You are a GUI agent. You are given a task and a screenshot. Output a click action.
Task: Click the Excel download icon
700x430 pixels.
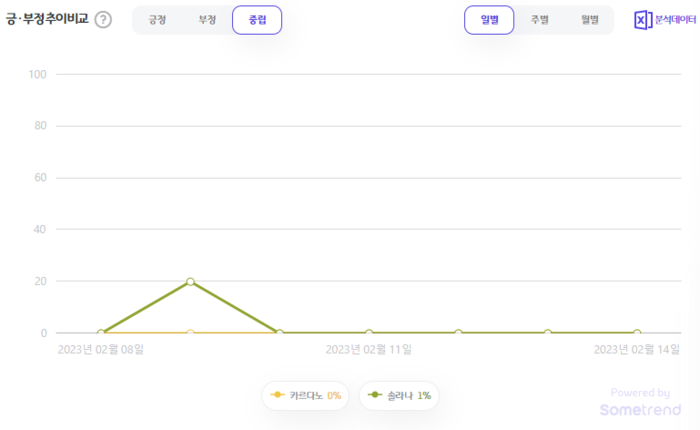click(x=643, y=20)
